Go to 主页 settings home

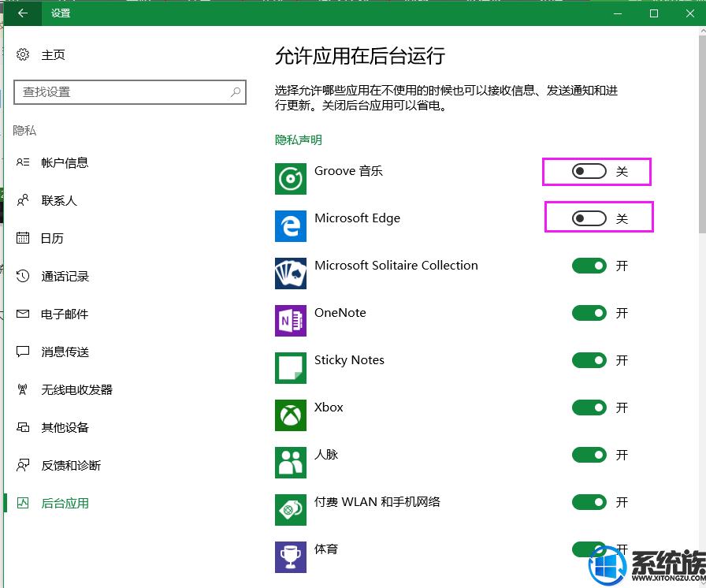(53, 55)
